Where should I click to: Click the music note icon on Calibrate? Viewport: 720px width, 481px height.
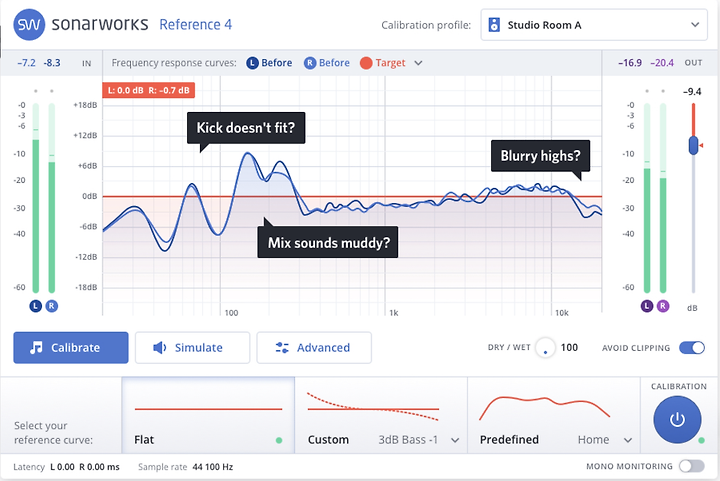click(x=36, y=347)
